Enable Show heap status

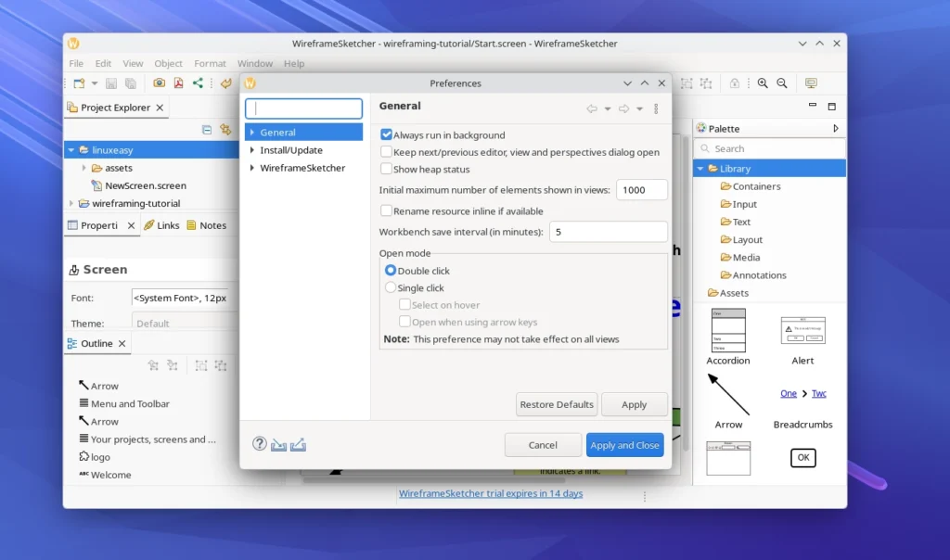click(386, 169)
